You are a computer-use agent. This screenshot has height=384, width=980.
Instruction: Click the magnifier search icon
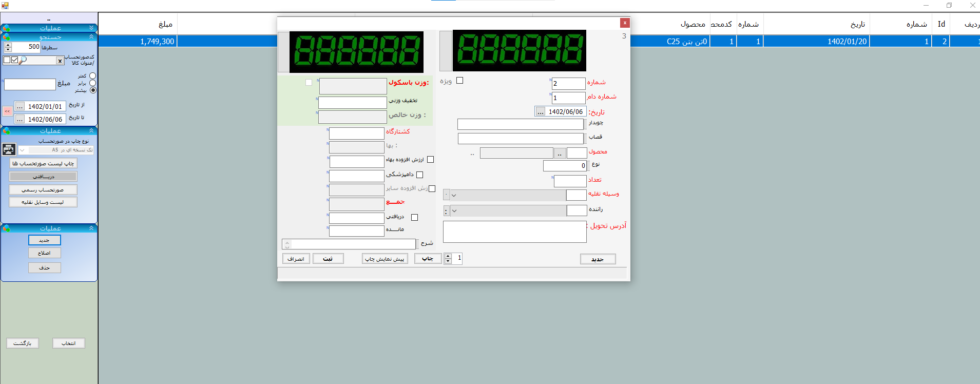coord(23,60)
